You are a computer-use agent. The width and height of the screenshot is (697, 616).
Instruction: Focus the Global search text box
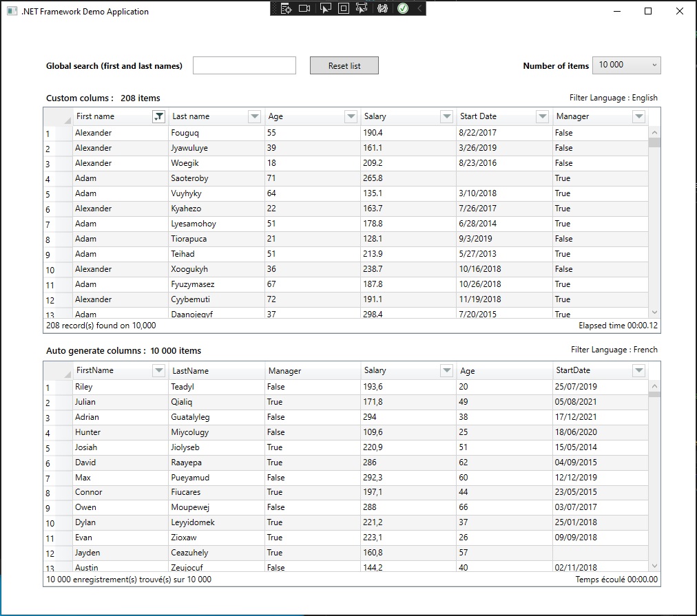pos(245,65)
